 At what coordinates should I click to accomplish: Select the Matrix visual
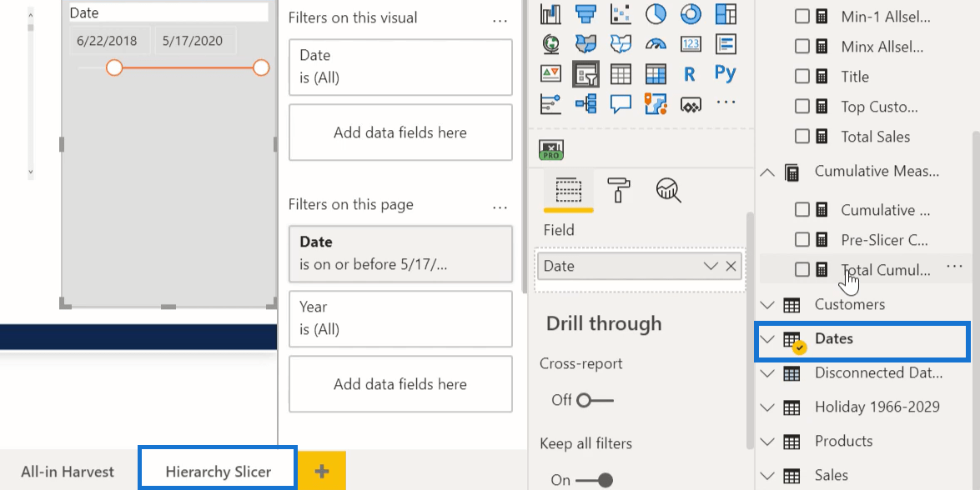click(656, 73)
